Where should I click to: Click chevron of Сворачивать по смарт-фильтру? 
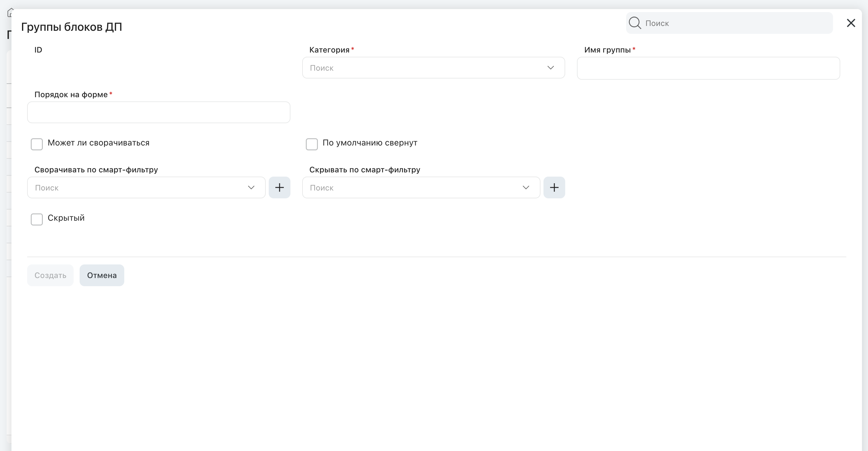251,187
